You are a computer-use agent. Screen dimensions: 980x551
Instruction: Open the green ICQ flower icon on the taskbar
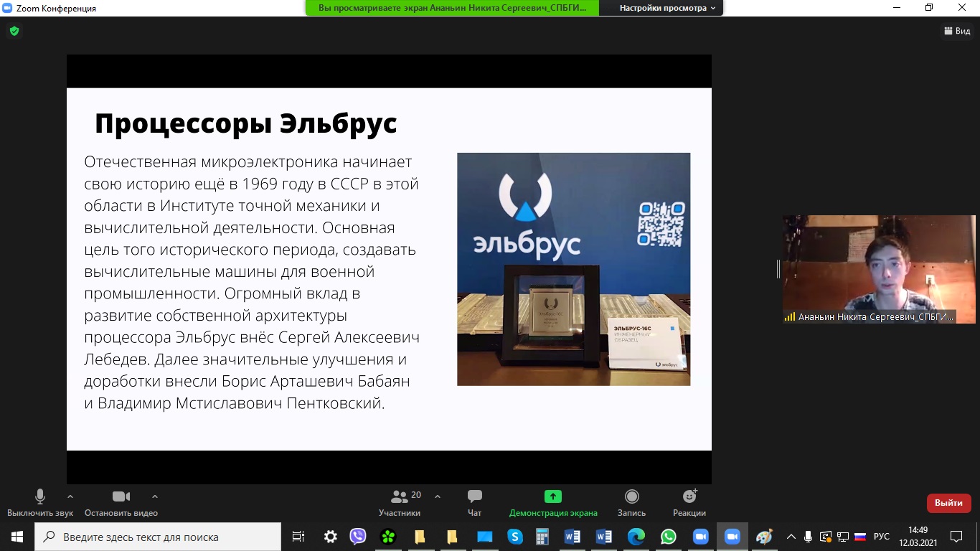[388, 537]
